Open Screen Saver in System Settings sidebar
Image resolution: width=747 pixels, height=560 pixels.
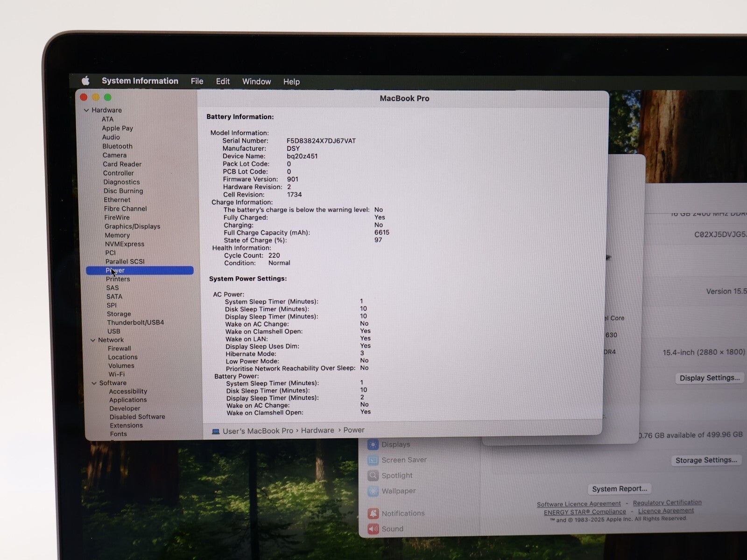404,460
